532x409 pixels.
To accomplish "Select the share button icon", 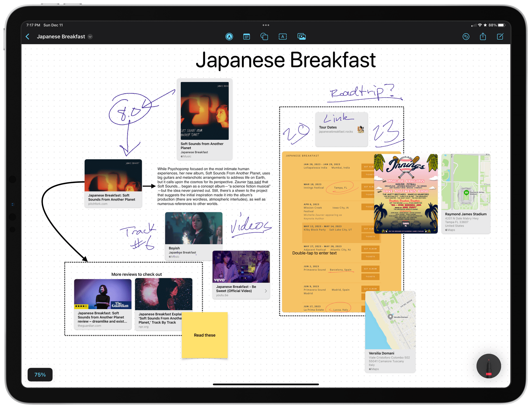I will point(483,37).
